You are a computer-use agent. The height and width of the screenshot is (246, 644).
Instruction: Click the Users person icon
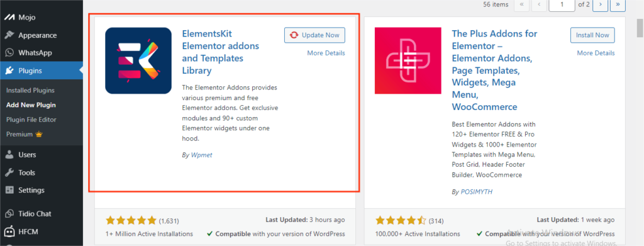click(x=10, y=155)
